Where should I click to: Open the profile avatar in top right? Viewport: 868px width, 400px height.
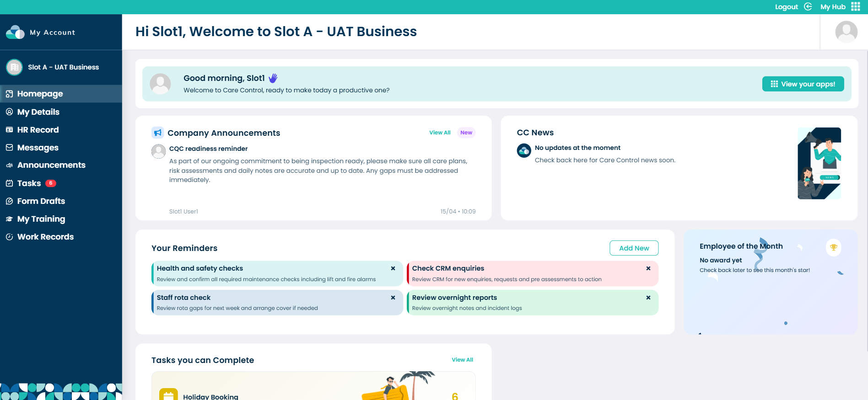click(x=846, y=32)
